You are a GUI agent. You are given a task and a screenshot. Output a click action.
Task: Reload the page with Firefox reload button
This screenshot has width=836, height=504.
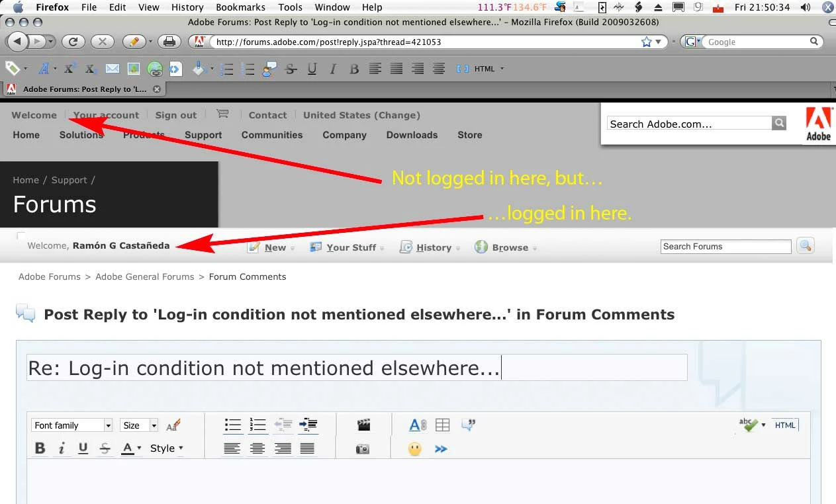pyautogui.click(x=73, y=42)
